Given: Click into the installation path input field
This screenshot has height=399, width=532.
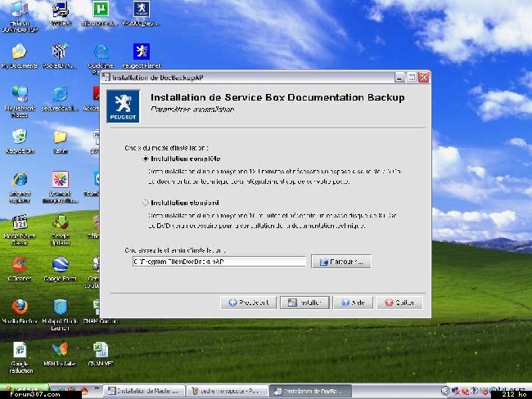Looking at the screenshot, I should click(x=219, y=262).
